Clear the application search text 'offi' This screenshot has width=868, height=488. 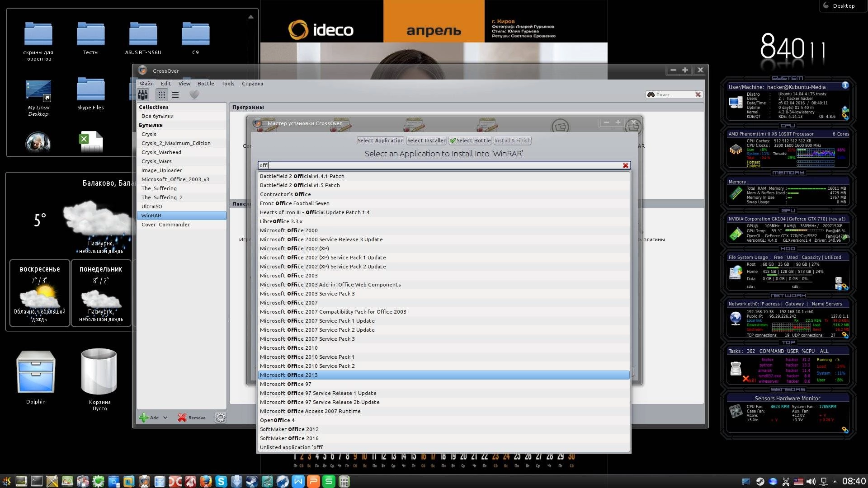pyautogui.click(x=626, y=165)
